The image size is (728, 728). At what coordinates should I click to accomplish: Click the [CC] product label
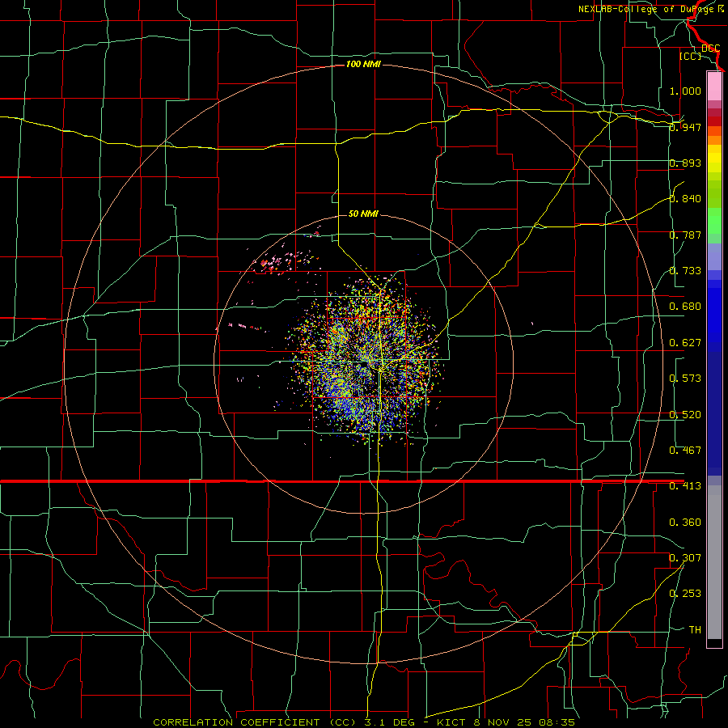tap(690, 56)
